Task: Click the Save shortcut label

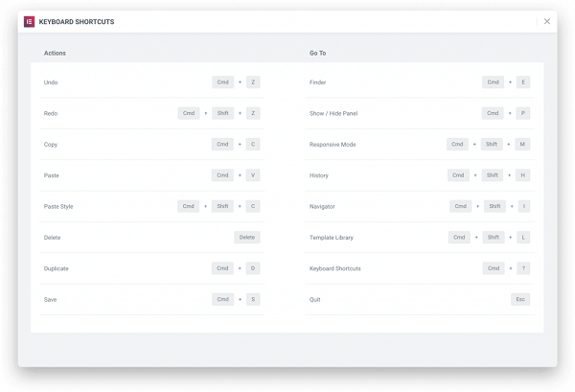Action: 50,300
